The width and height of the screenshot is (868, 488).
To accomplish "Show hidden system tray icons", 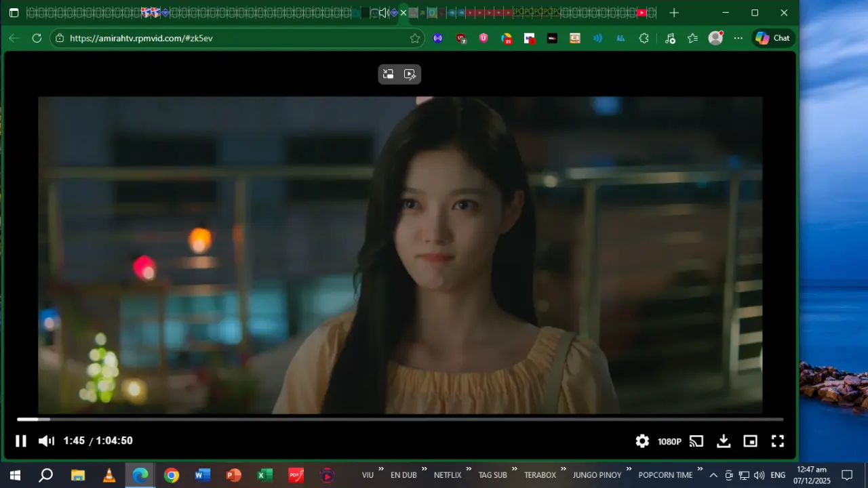I will pyautogui.click(x=713, y=475).
